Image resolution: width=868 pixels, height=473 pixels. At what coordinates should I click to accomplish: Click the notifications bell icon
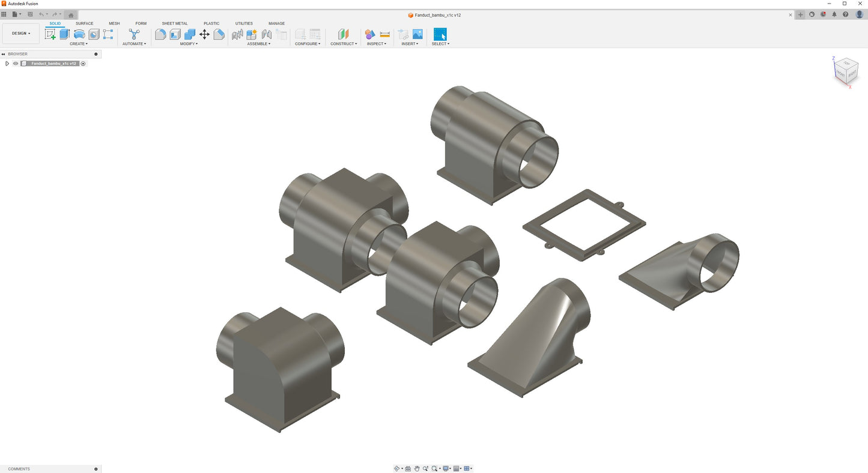coord(834,14)
